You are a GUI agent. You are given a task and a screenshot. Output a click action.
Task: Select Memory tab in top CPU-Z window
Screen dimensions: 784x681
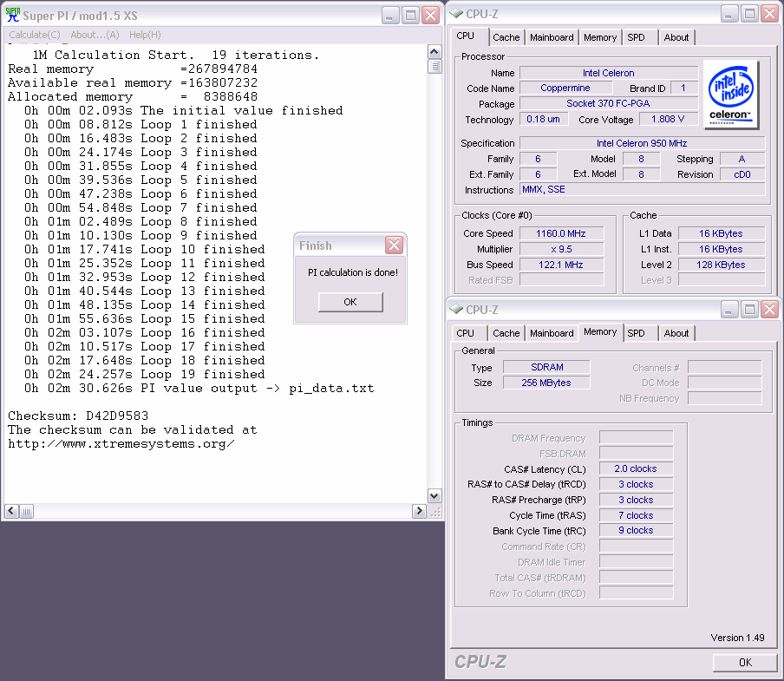pyautogui.click(x=600, y=37)
